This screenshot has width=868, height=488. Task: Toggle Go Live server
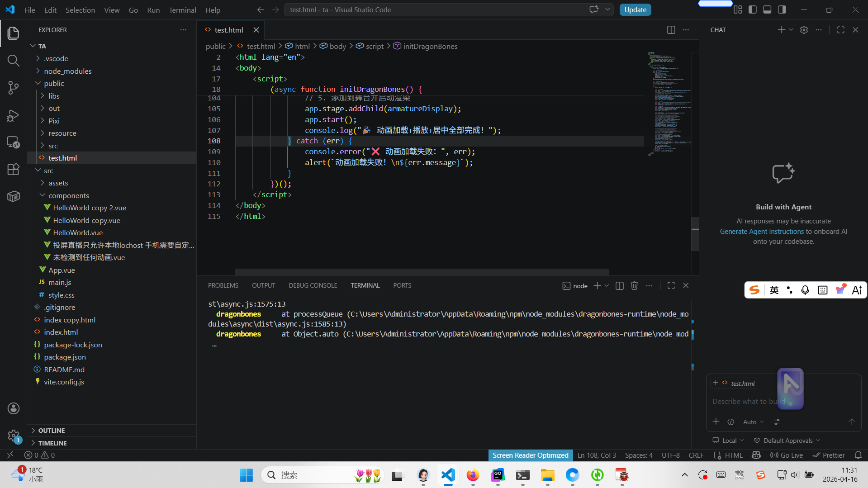tap(786, 455)
